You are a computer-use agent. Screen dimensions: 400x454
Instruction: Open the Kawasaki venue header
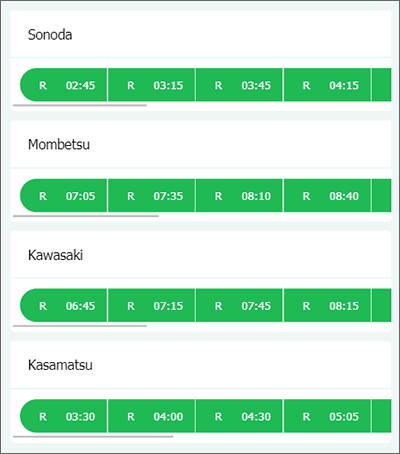pyautogui.click(x=201, y=255)
